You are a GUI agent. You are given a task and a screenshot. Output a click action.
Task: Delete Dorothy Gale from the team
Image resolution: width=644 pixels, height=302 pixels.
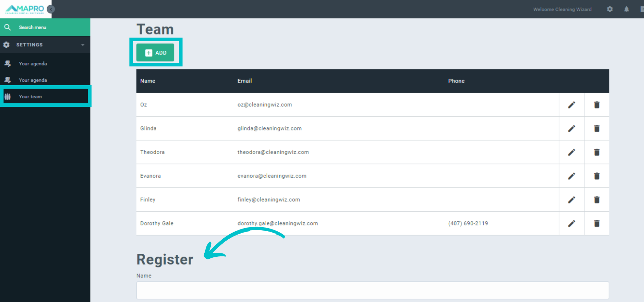596,223
